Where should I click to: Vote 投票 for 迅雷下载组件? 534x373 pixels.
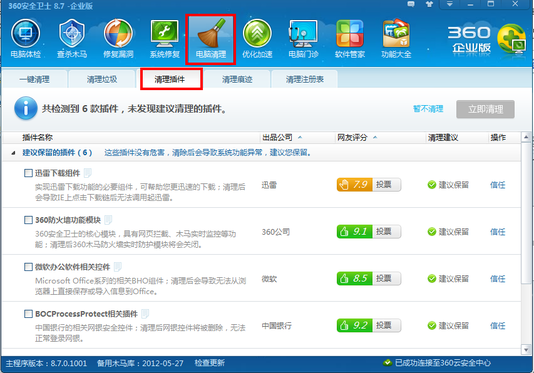(x=387, y=185)
